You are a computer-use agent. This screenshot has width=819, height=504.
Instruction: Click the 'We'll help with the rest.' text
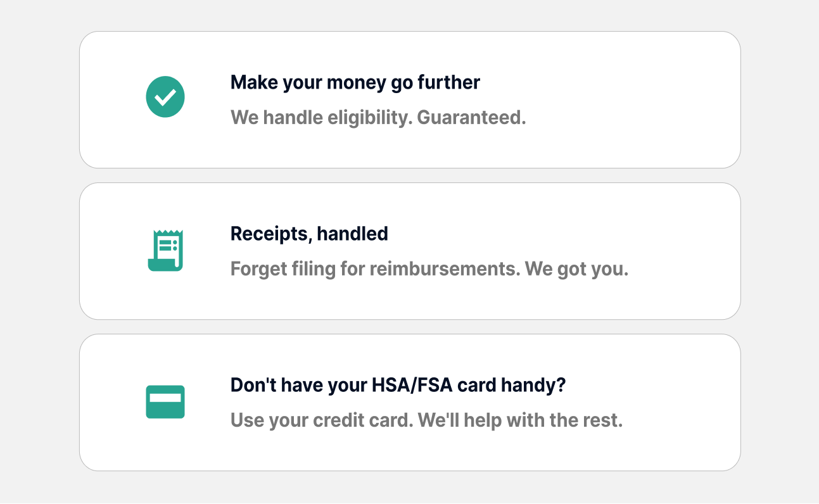coord(521,420)
